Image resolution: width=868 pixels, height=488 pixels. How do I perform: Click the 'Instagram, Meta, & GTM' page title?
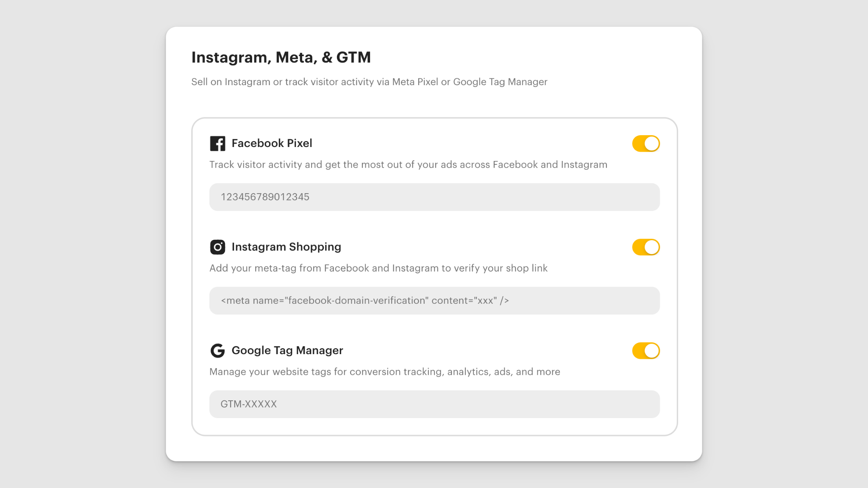pyautogui.click(x=281, y=57)
